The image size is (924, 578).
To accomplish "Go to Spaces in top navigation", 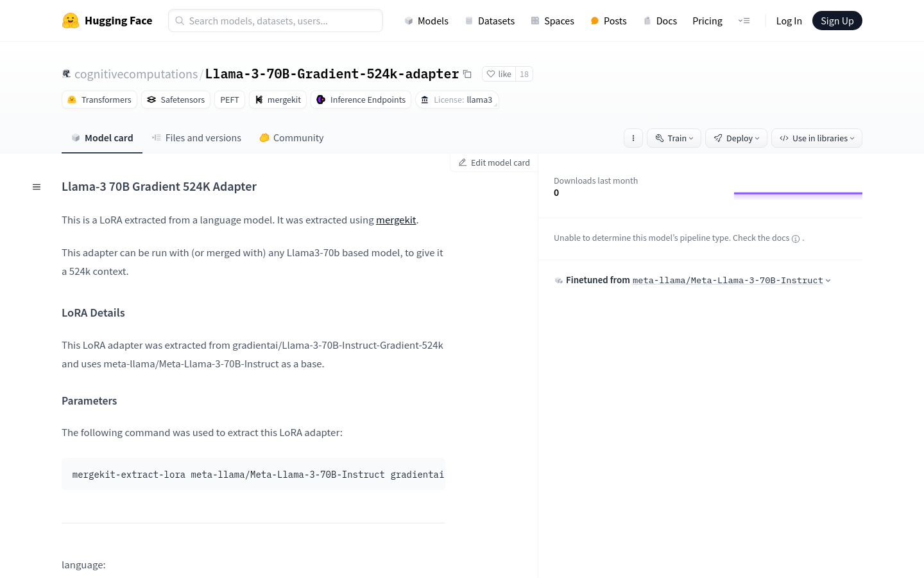I will point(552,21).
